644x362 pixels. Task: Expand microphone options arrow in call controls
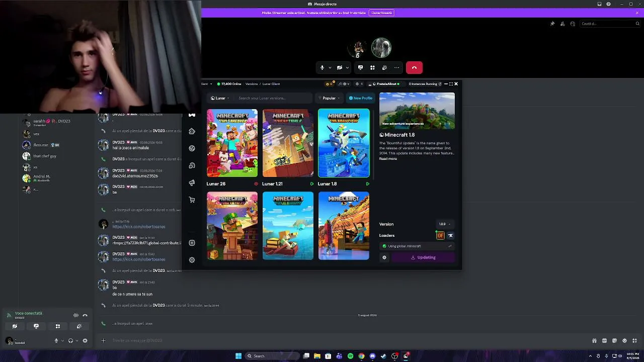(x=330, y=68)
